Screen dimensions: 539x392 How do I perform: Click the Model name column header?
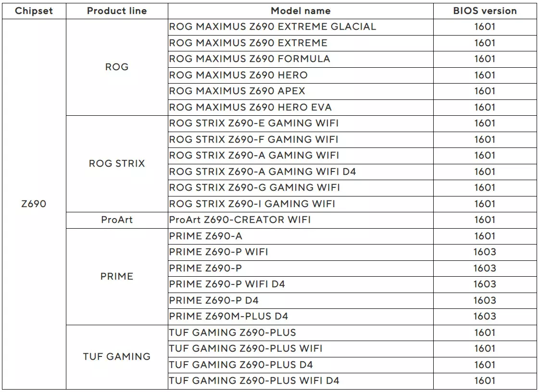pyautogui.click(x=301, y=11)
